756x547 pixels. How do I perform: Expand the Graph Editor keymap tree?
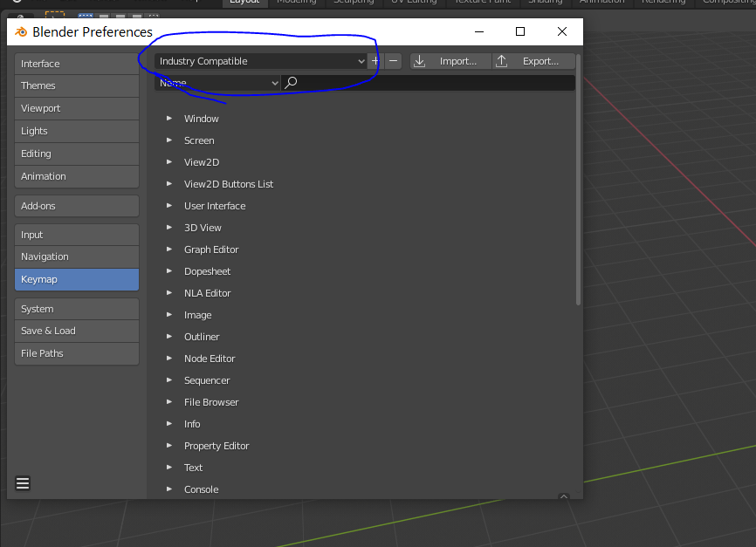click(168, 249)
